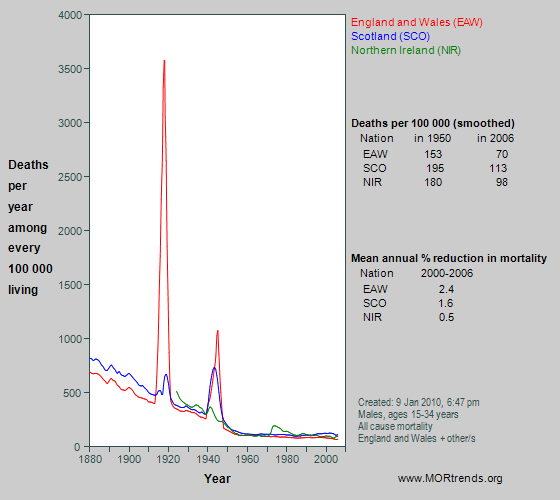Click the 'Mean annual % reduction in mortality' heading
The height and width of the screenshot is (500, 560).
click(x=449, y=258)
